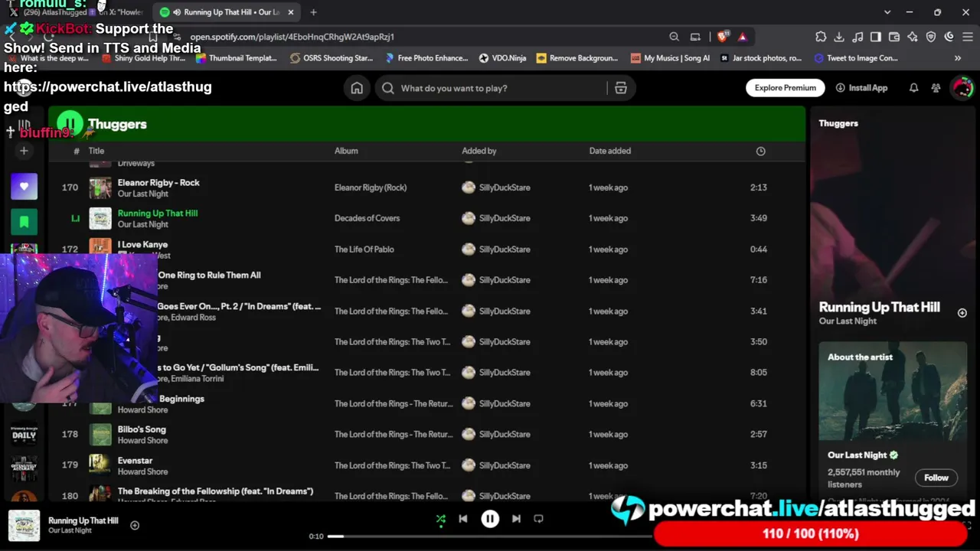Toggle repeat mode

538,519
